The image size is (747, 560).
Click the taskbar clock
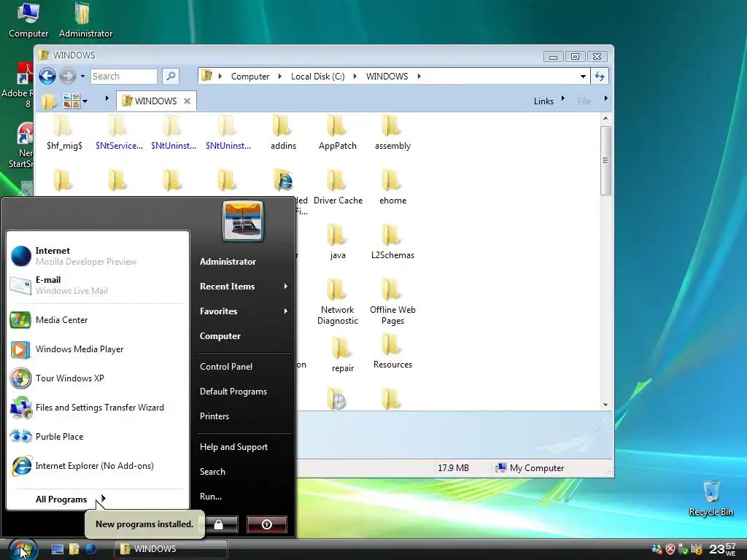pyautogui.click(x=722, y=549)
